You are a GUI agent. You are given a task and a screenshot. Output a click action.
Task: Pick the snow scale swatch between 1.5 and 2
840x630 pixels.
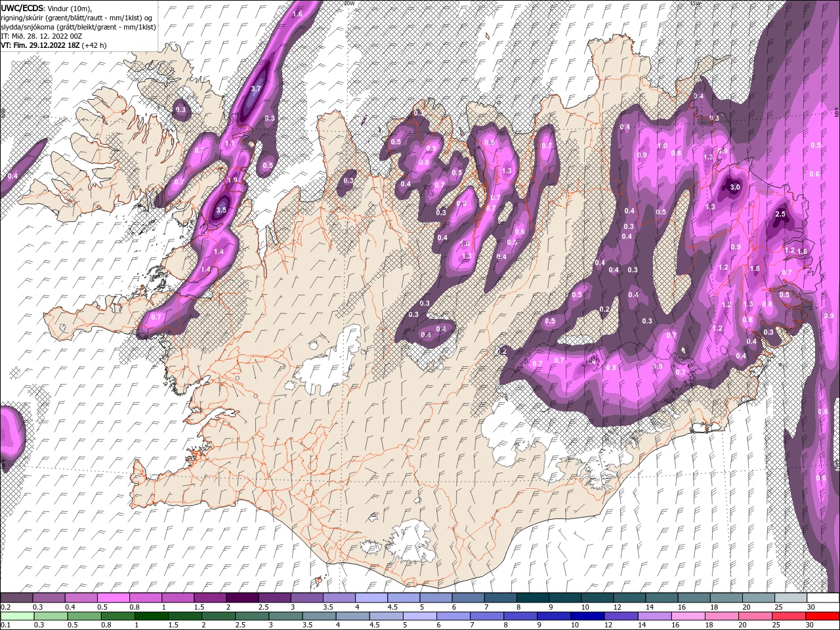(209, 598)
